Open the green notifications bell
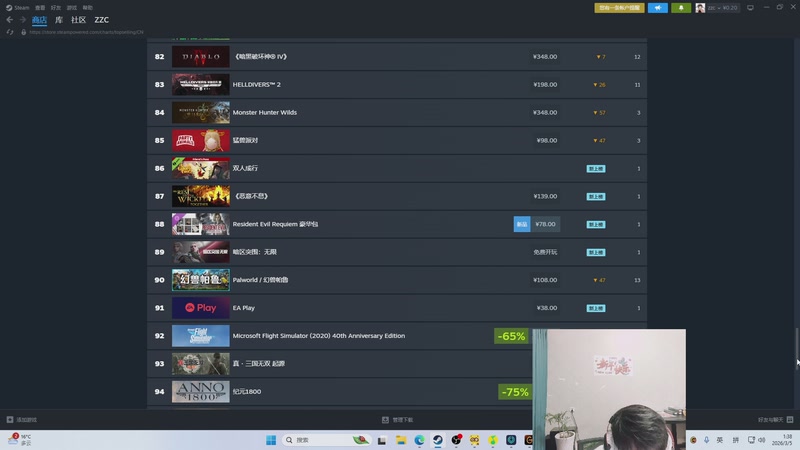 681,8
